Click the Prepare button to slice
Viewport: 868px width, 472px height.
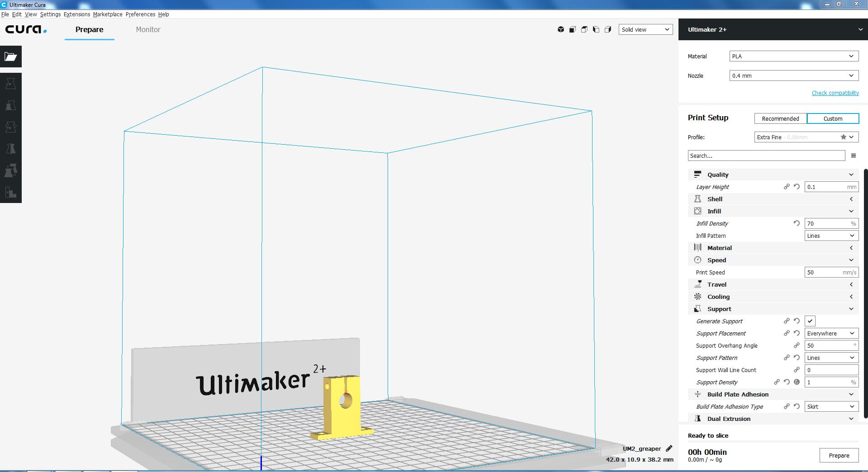839,455
